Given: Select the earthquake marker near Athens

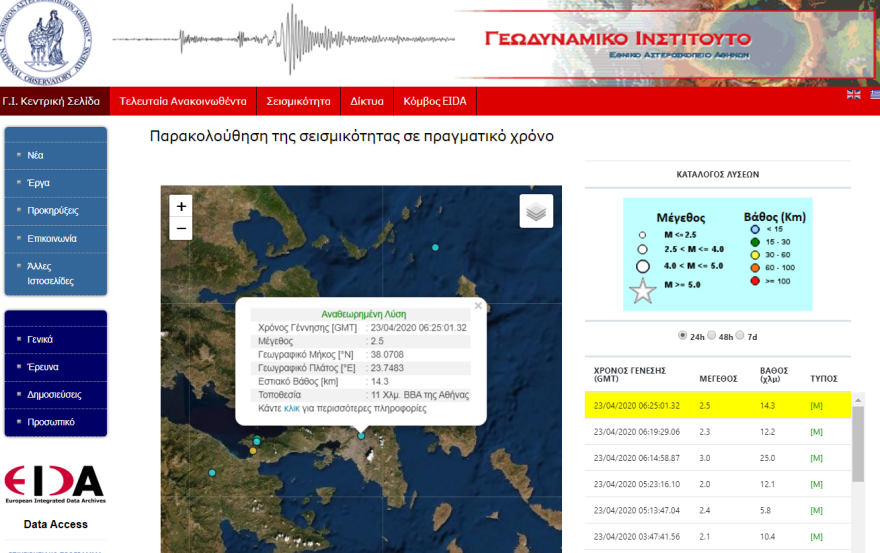Looking at the screenshot, I should pos(361,436).
